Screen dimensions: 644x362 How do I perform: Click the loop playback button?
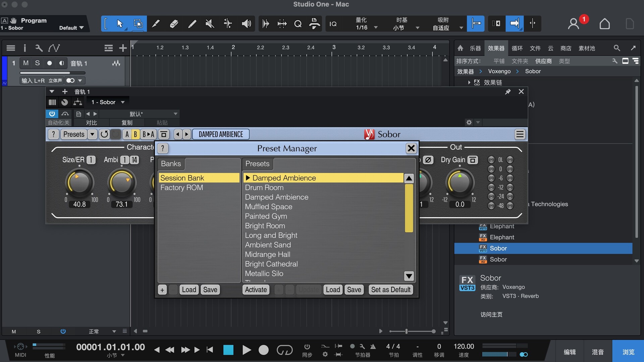(x=284, y=350)
